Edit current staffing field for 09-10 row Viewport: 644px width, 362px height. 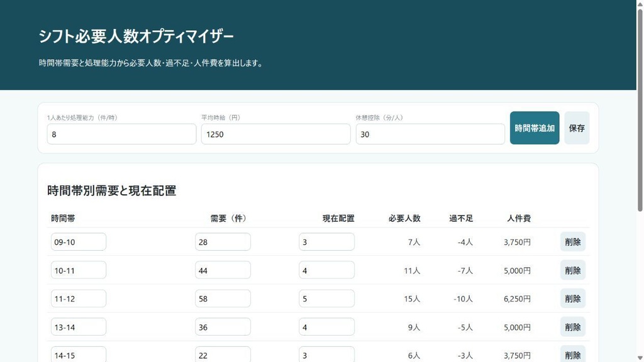click(326, 242)
